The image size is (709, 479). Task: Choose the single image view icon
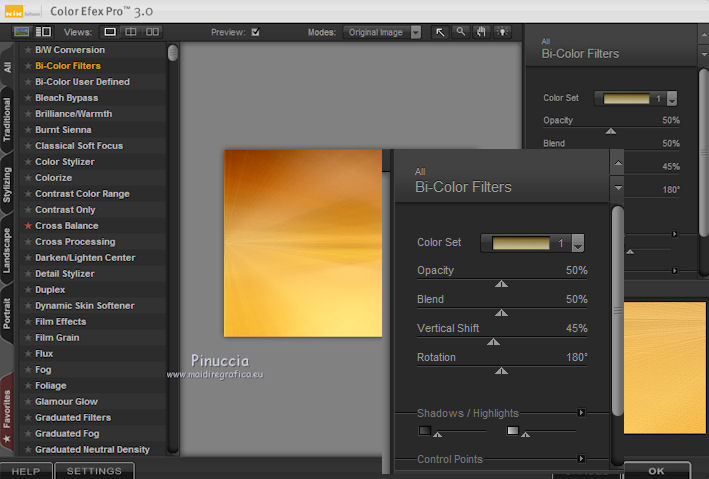click(110, 32)
